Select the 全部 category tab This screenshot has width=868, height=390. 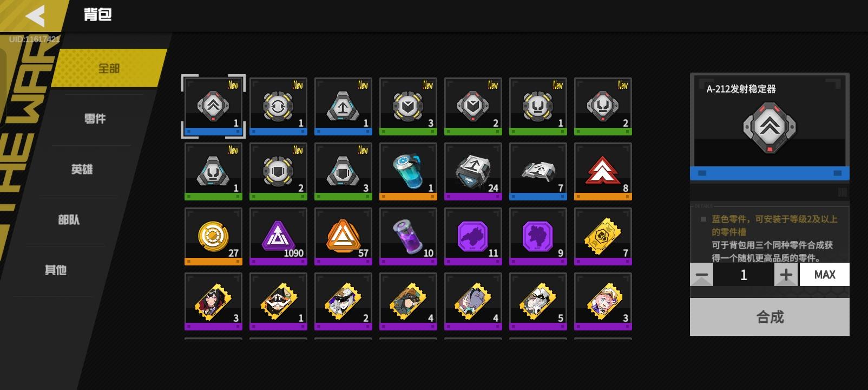pos(109,68)
